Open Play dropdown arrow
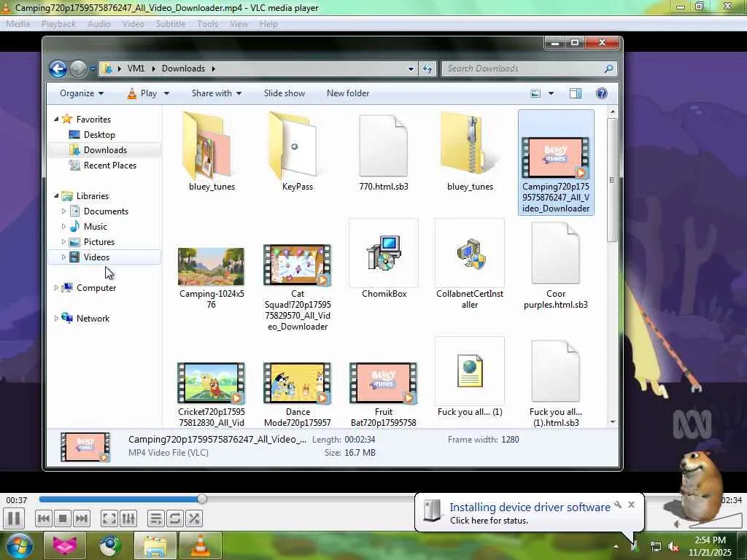This screenshot has width=747, height=560. [x=166, y=93]
